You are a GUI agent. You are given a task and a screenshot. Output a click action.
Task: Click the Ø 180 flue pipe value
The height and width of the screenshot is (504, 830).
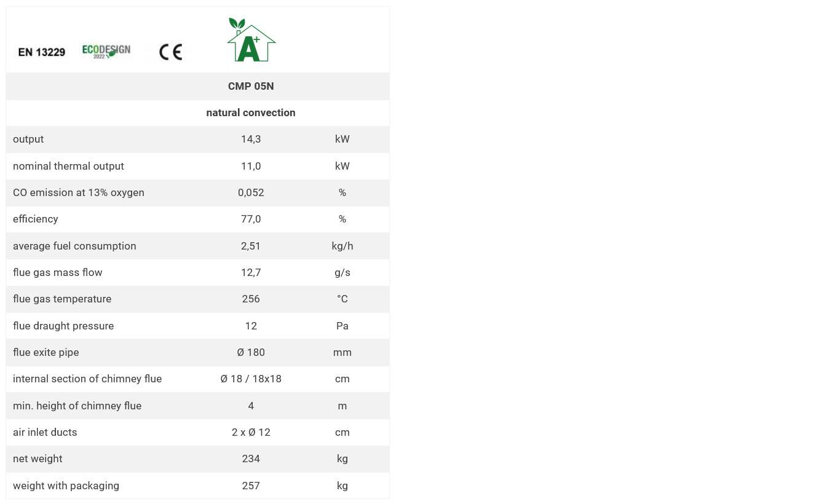tap(251, 352)
